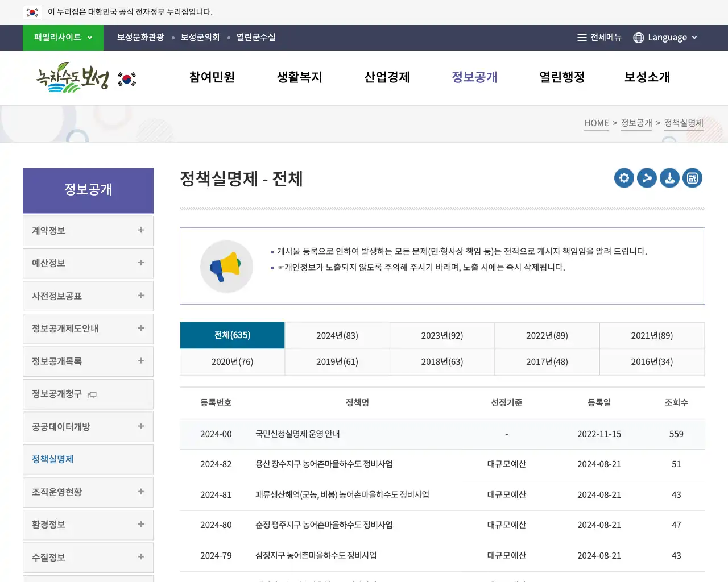
Task: Select the 2020년(76) tab
Action: (x=232, y=362)
